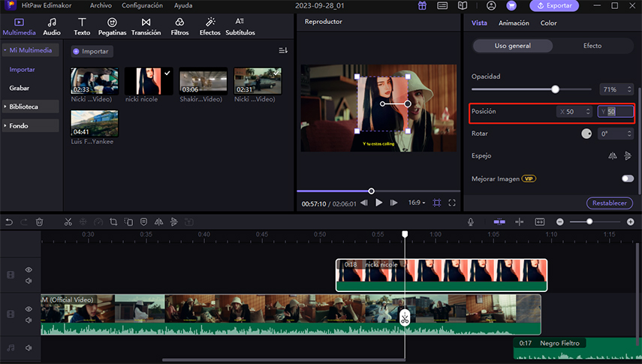Open the Texto tool tab
642x364 pixels.
(82, 26)
